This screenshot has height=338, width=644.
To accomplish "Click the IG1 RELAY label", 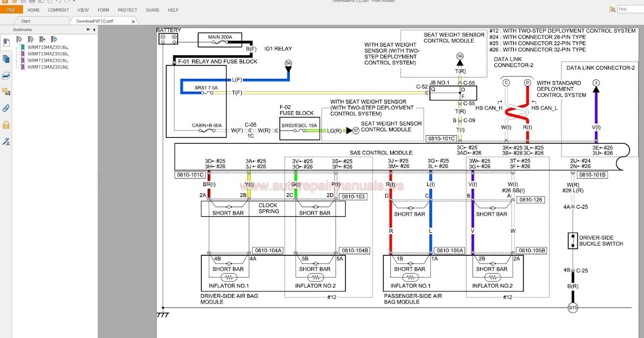I will (x=278, y=49).
